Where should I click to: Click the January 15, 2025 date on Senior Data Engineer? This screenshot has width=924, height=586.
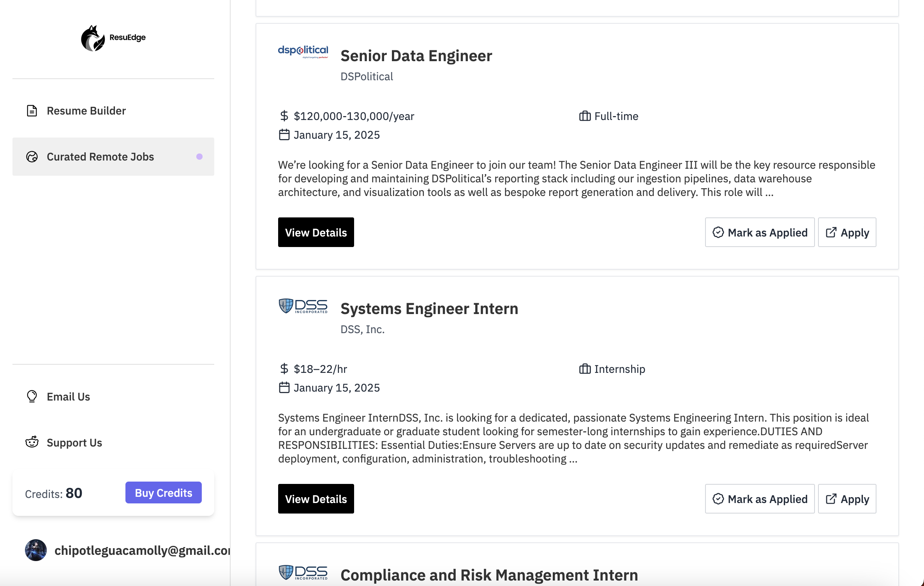click(337, 135)
